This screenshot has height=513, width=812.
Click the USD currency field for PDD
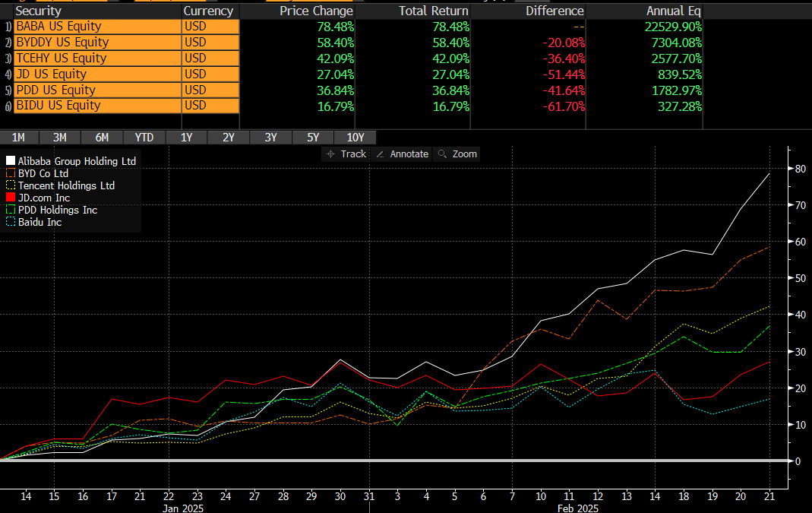[x=210, y=90]
